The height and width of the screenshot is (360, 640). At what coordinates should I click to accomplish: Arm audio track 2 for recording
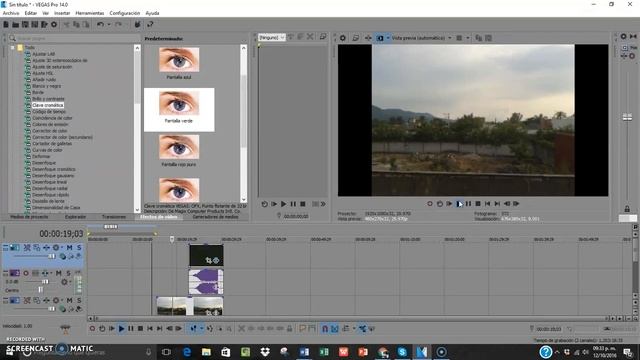26,273
